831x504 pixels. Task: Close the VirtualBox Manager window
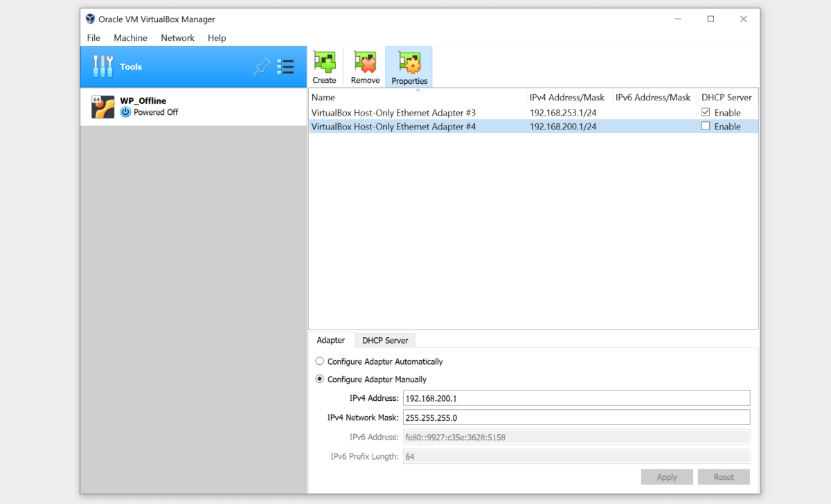coord(743,19)
